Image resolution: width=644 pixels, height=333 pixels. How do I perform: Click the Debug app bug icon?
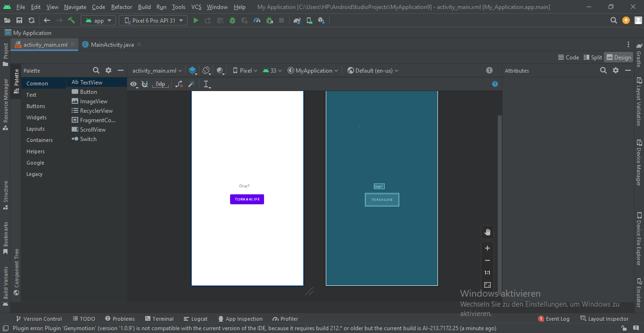[x=232, y=20]
